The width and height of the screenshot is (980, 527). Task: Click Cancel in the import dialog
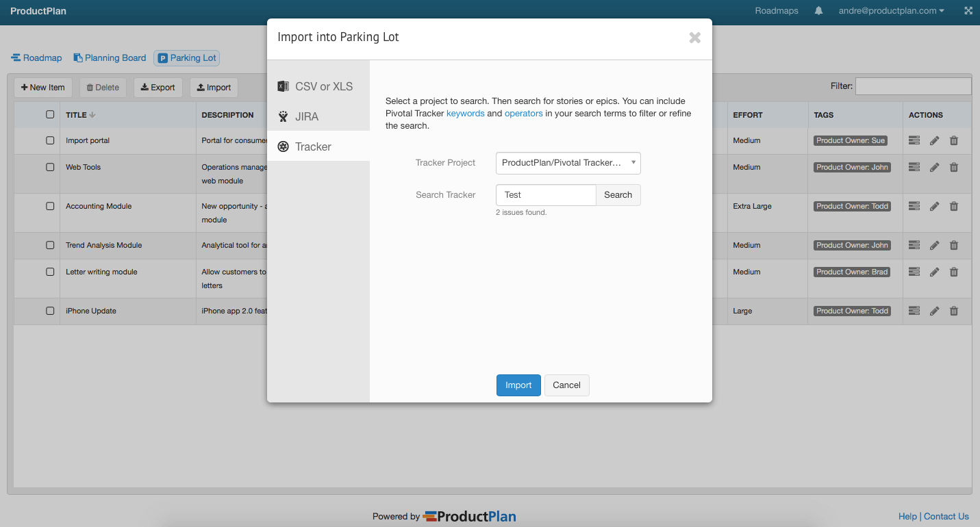pos(566,385)
